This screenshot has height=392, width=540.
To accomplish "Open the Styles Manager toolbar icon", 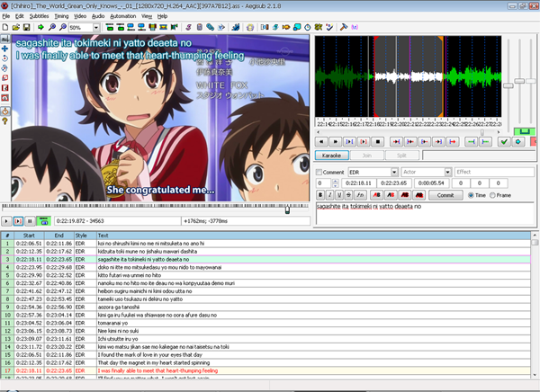I will tap(188, 27).
